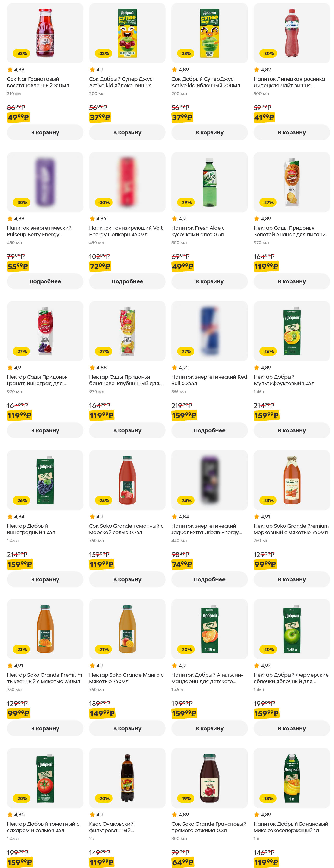
Task: Click В корзину under Fresh Aloe drink
Action: pos(209,281)
